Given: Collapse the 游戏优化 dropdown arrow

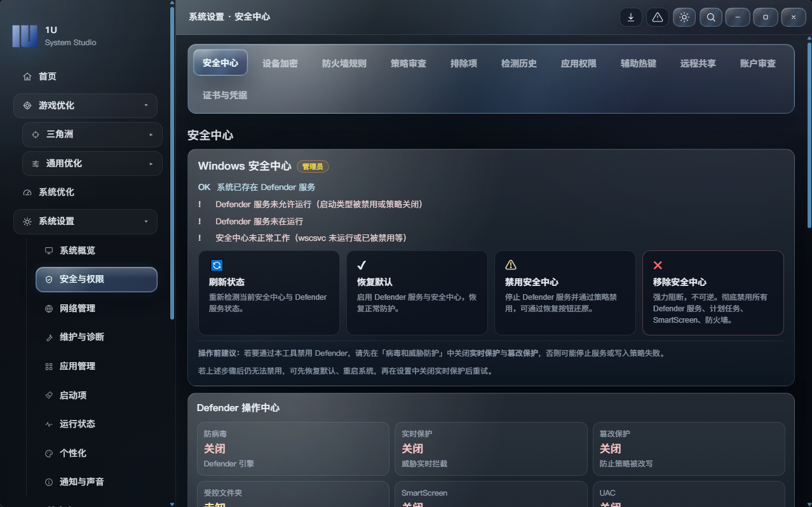Looking at the screenshot, I should click(x=146, y=105).
